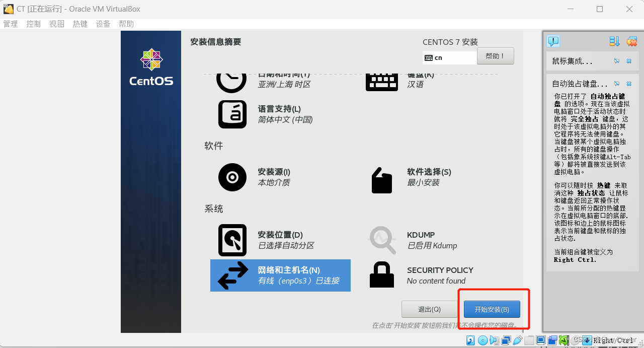Dismiss the 自动独占键盘 notification
Screen dimensions: 644x348
tap(629, 84)
